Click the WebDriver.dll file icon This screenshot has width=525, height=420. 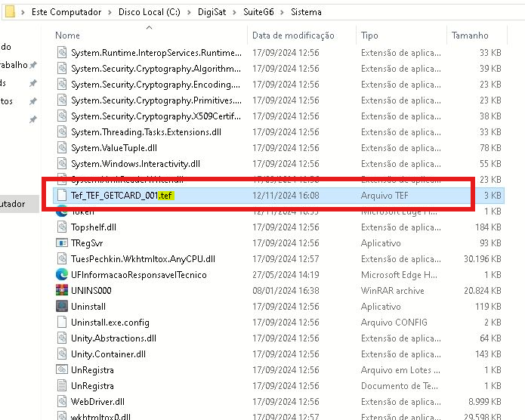62,402
